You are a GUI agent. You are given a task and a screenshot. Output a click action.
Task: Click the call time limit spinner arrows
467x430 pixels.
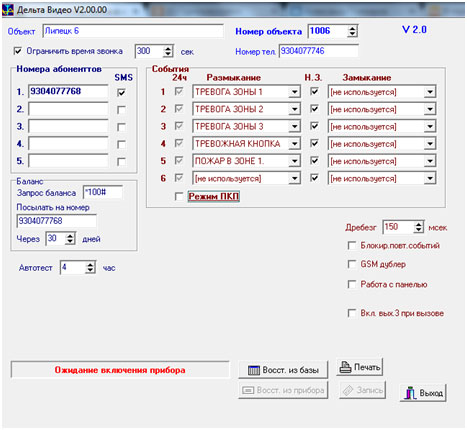point(168,51)
